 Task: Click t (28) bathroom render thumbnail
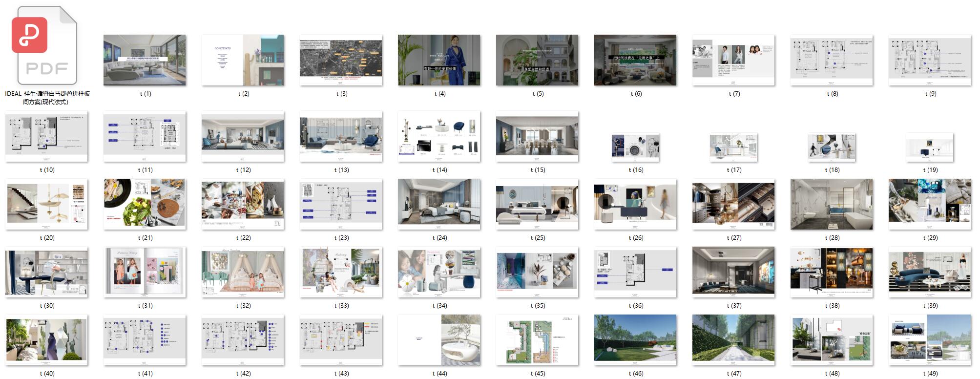tap(832, 204)
